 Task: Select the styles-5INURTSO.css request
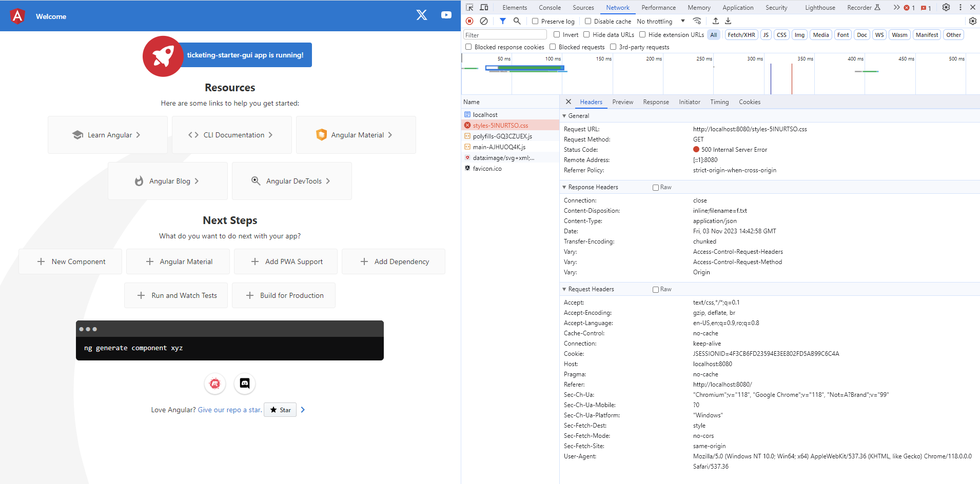tap(500, 125)
